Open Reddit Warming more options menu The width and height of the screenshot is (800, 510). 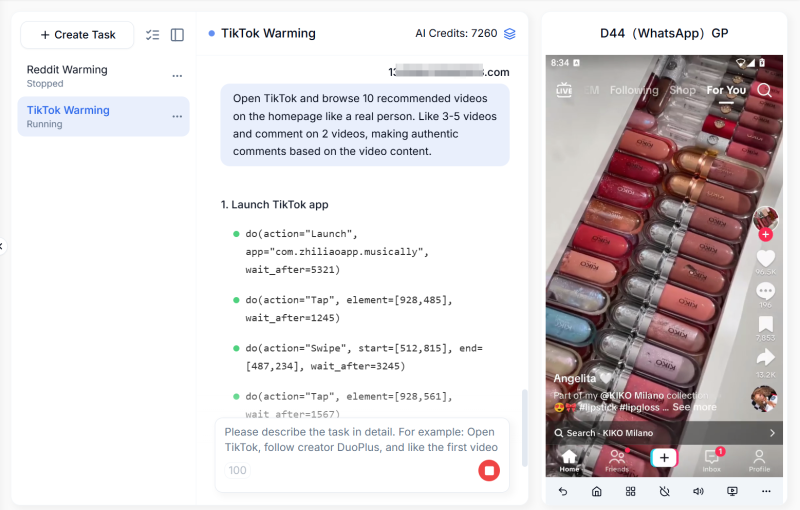[177, 76]
